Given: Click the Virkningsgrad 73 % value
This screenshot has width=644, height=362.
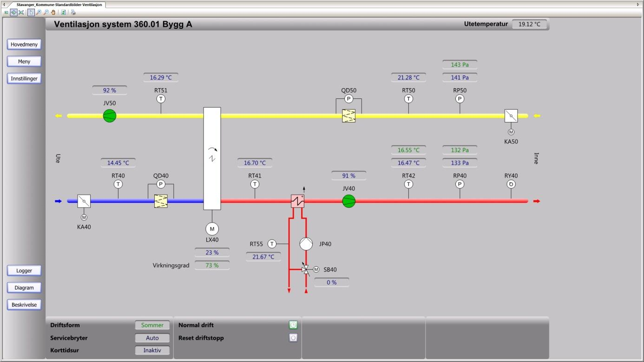Looking at the screenshot, I should point(212,265).
